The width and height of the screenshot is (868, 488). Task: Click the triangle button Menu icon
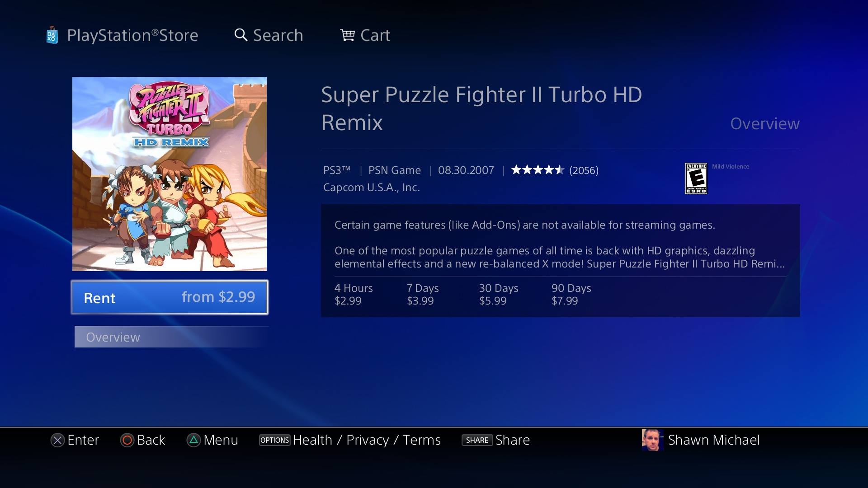193,440
